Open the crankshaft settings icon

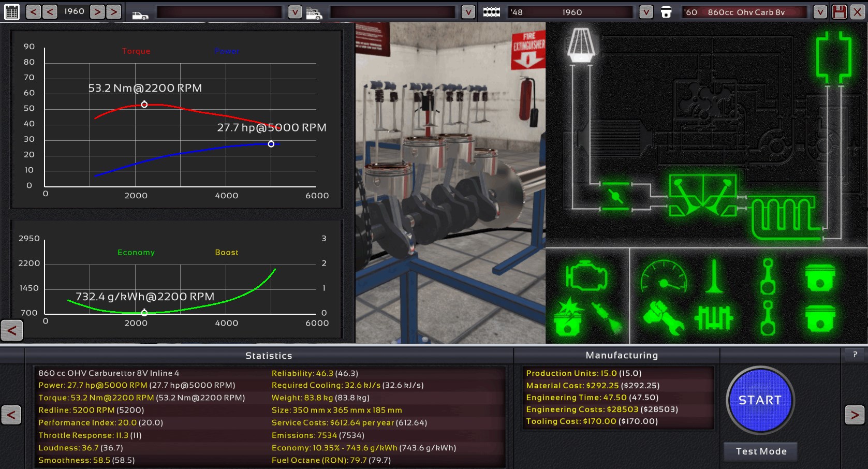pyautogui.click(x=714, y=317)
